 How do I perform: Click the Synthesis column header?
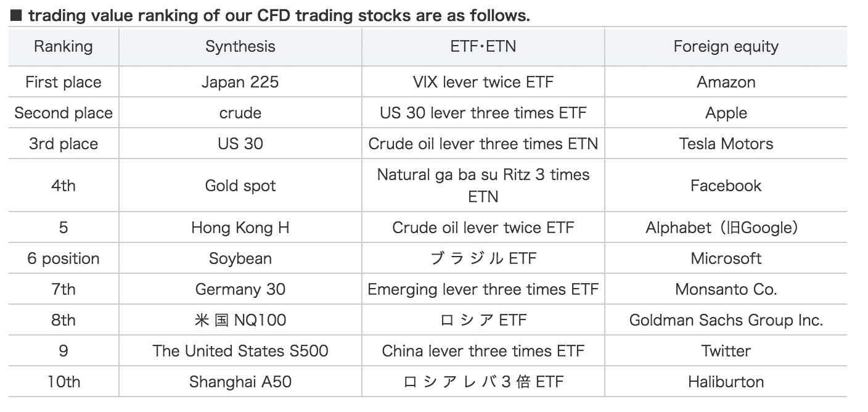[x=240, y=46]
